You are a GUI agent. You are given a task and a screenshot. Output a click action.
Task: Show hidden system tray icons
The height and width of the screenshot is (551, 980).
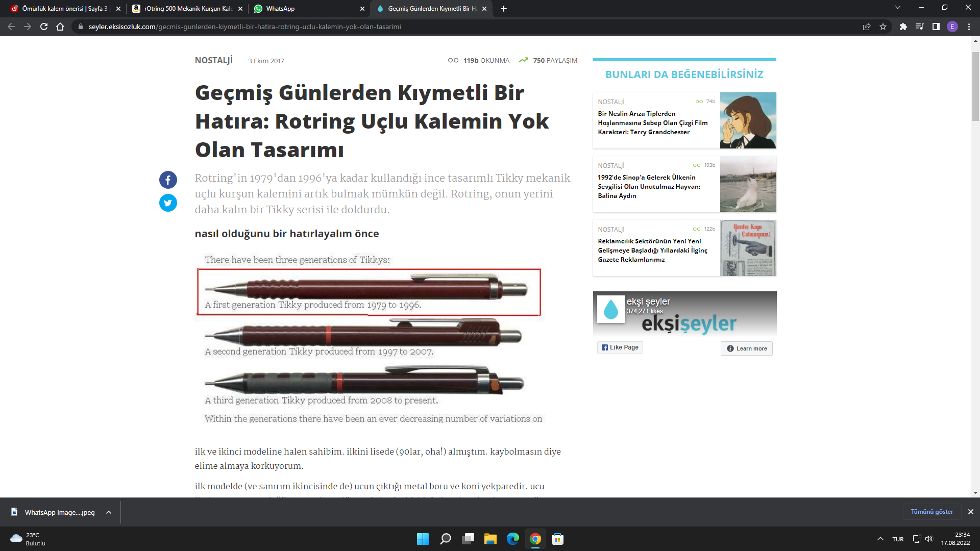point(880,539)
